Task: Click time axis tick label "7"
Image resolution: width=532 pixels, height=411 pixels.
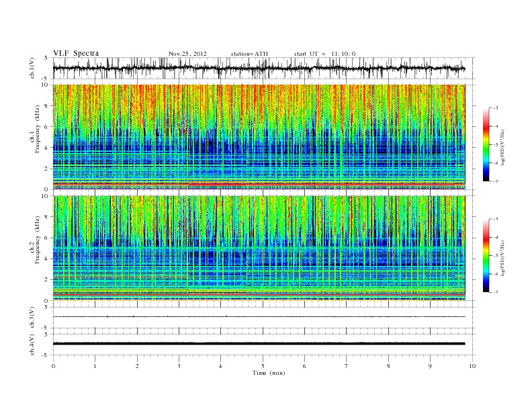Action: pos(347,366)
